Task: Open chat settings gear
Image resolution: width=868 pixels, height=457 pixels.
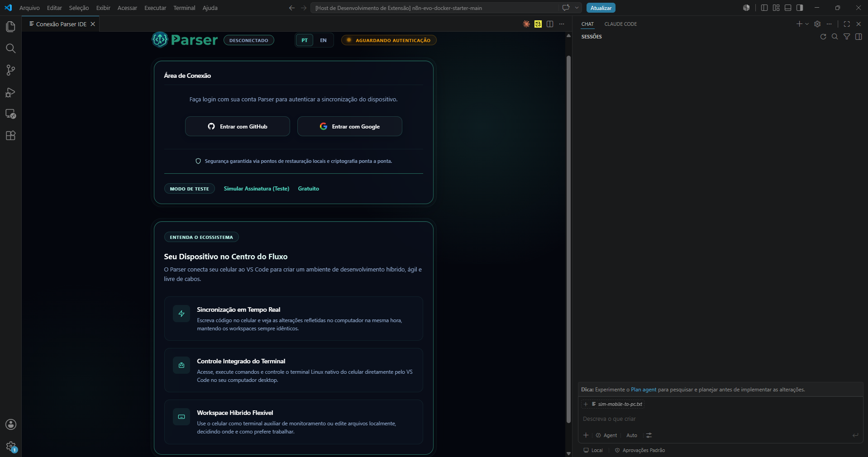Action: [x=817, y=24]
